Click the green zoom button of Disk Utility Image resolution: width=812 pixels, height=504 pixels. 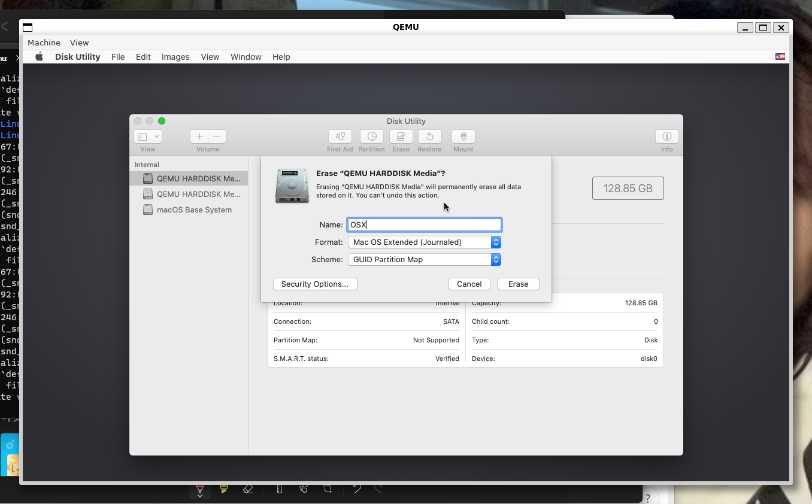pyautogui.click(x=162, y=121)
